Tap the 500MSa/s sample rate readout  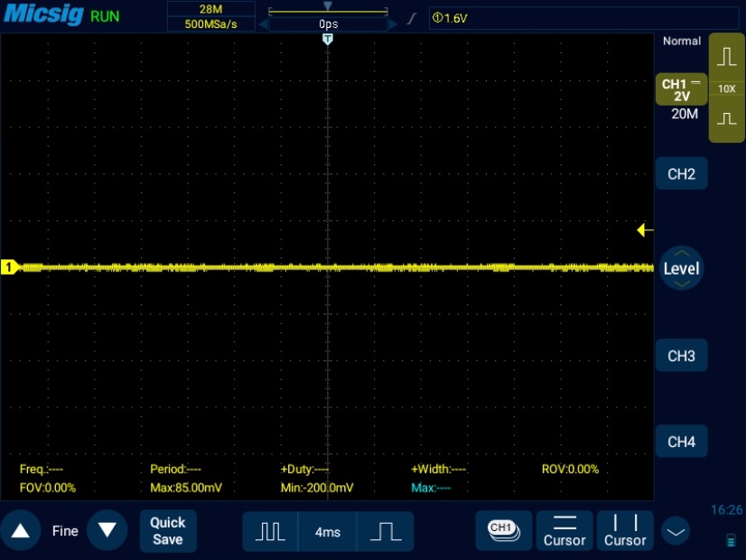pyautogui.click(x=210, y=23)
